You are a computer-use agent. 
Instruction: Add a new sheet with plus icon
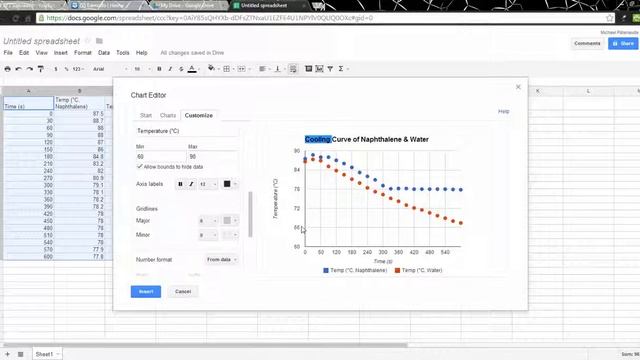[x=7, y=354]
